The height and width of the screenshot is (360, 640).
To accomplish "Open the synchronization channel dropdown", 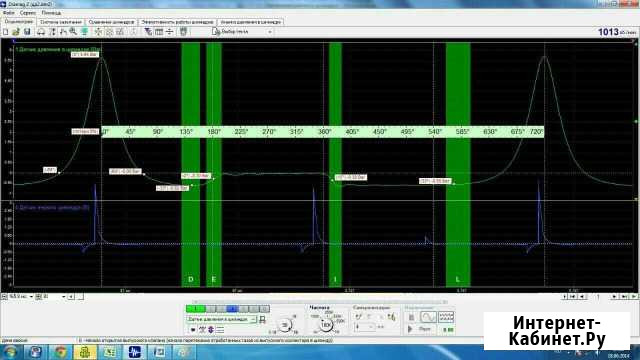I will [x=364, y=327].
